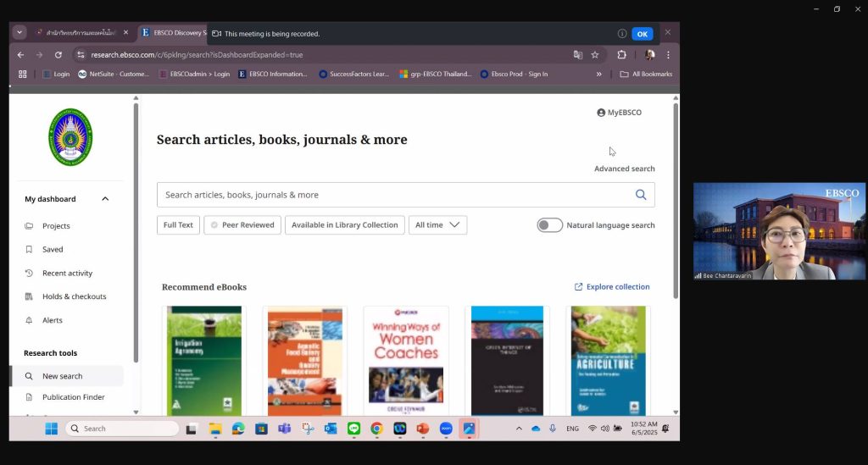Open Recent activity
This screenshot has height=465, width=868.
(67, 273)
